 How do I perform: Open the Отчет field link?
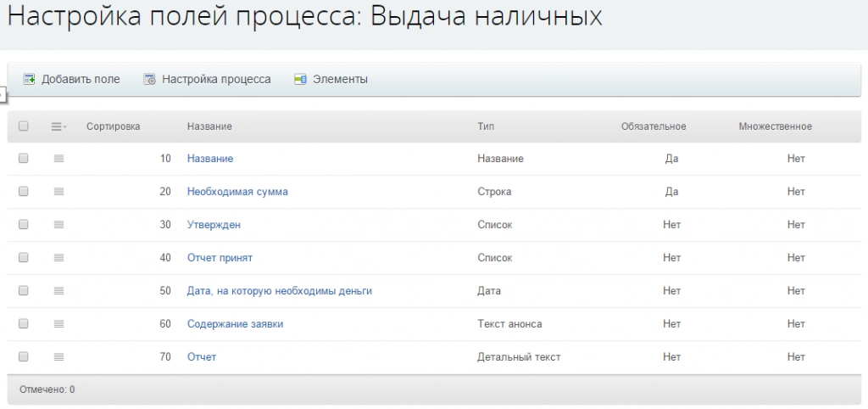(x=202, y=357)
